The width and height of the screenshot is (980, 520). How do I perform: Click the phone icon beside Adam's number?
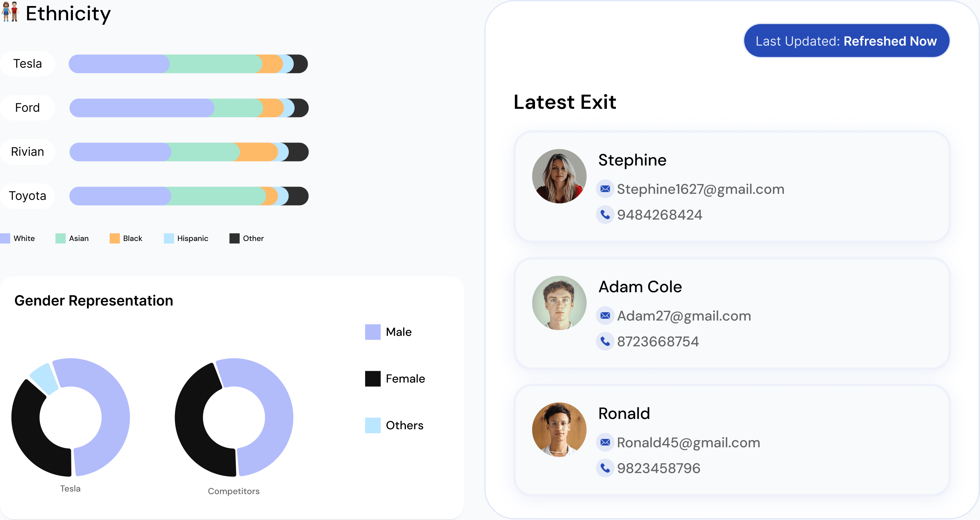click(x=605, y=341)
